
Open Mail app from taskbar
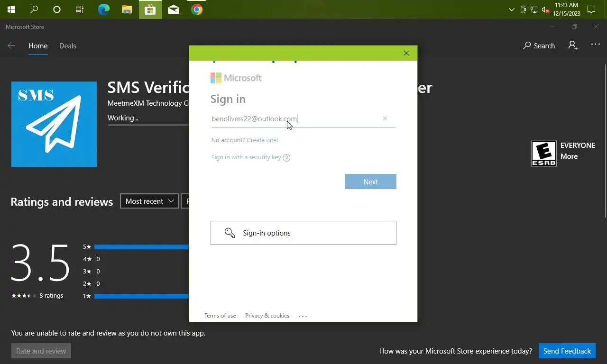click(x=174, y=9)
